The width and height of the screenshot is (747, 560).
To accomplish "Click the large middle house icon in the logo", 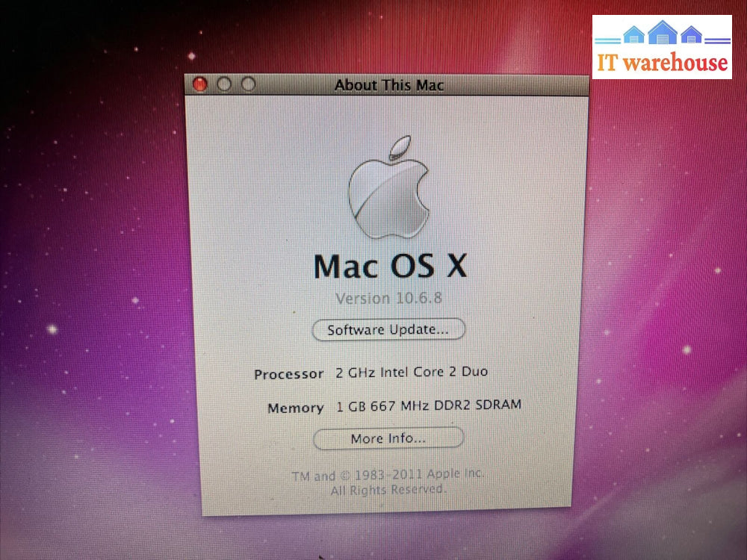I will (x=663, y=34).
